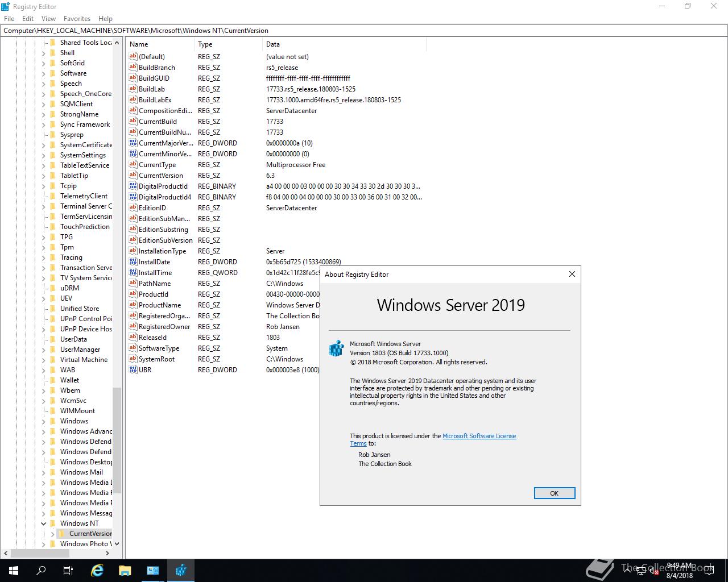Open File Explorer from the taskbar
The image size is (728, 582).
pos(125,571)
